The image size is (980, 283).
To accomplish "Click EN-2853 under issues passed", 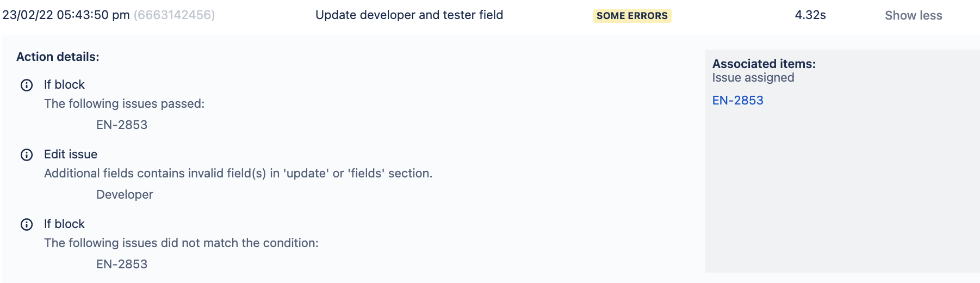I will pos(122,125).
